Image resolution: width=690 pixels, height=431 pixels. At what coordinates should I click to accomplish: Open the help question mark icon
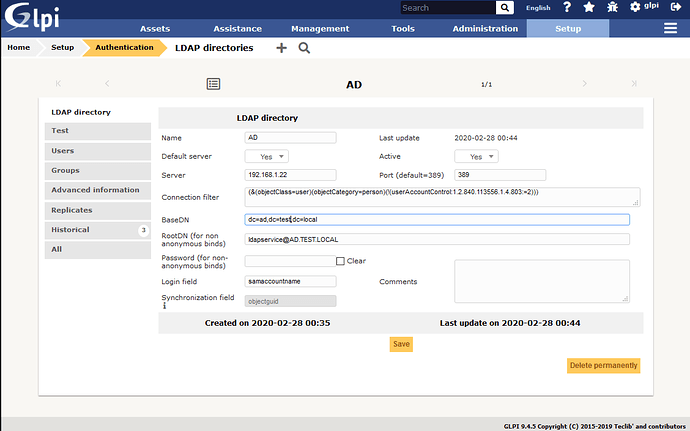click(567, 7)
